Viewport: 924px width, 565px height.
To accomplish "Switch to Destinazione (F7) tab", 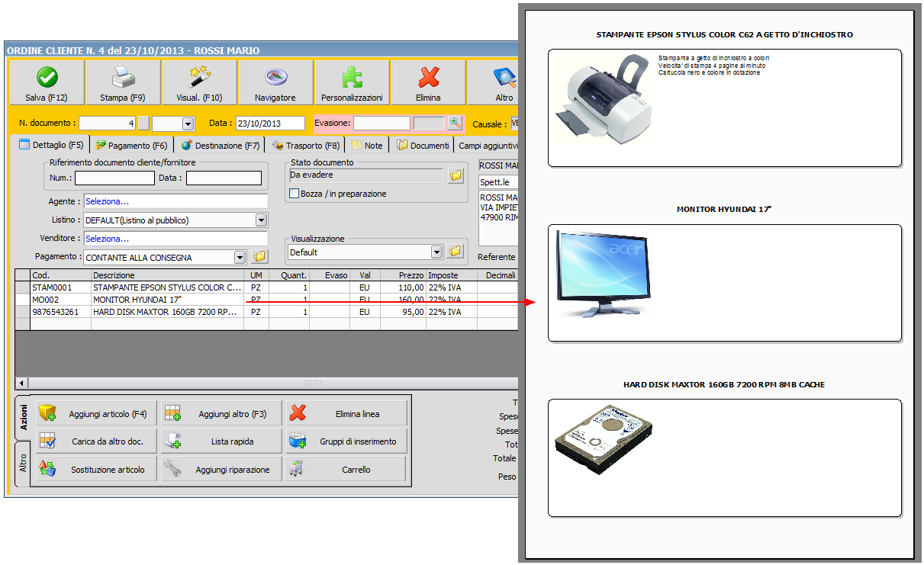I will [x=220, y=145].
